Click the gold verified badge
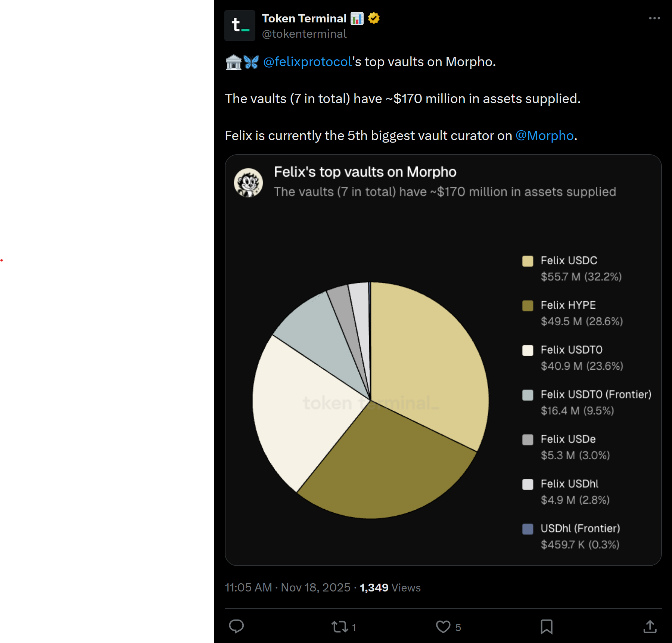This screenshot has width=672, height=643. point(374,18)
